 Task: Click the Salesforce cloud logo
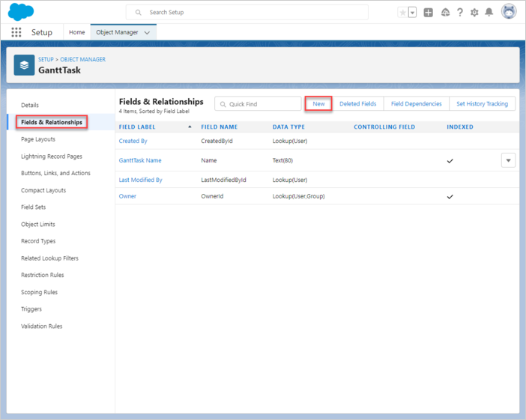[21, 12]
